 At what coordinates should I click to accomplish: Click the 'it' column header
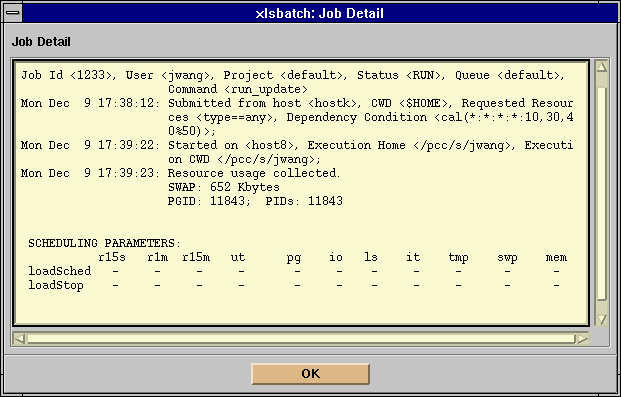point(413,257)
